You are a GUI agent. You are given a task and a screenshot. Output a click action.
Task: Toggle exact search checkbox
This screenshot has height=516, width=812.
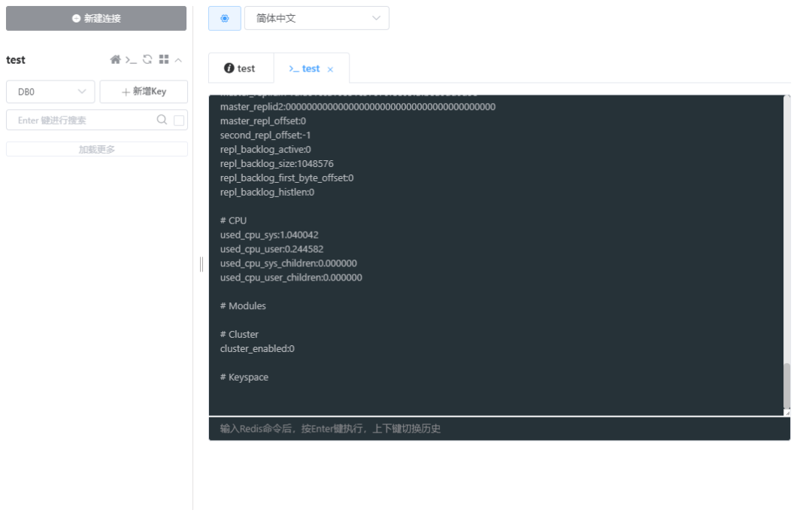coord(179,120)
